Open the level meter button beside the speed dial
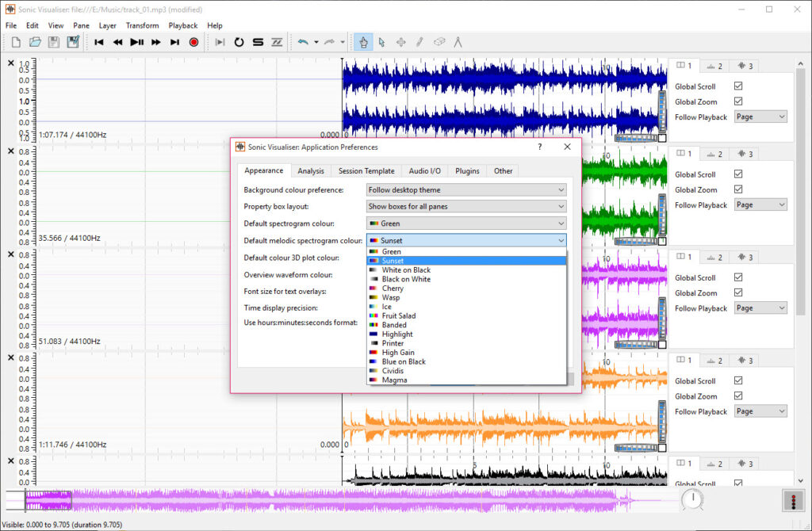Image resolution: width=812 pixels, height=531 pixels. coord(793,500)
